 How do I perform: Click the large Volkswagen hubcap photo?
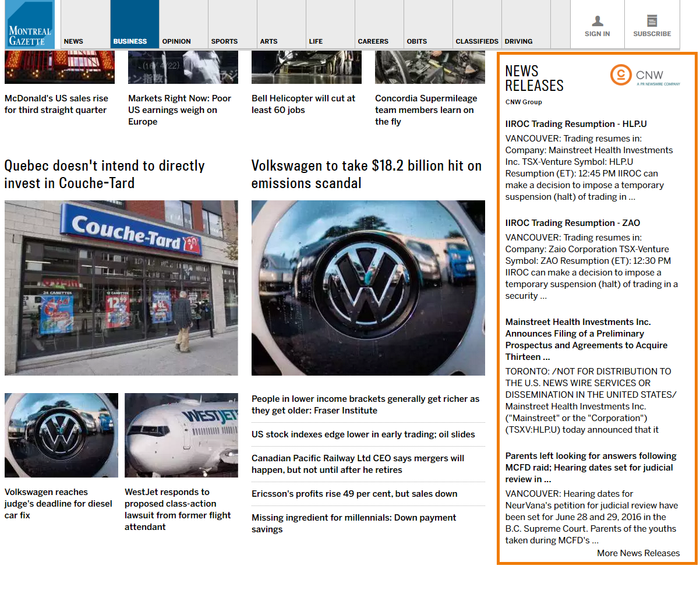coord(368,288)
